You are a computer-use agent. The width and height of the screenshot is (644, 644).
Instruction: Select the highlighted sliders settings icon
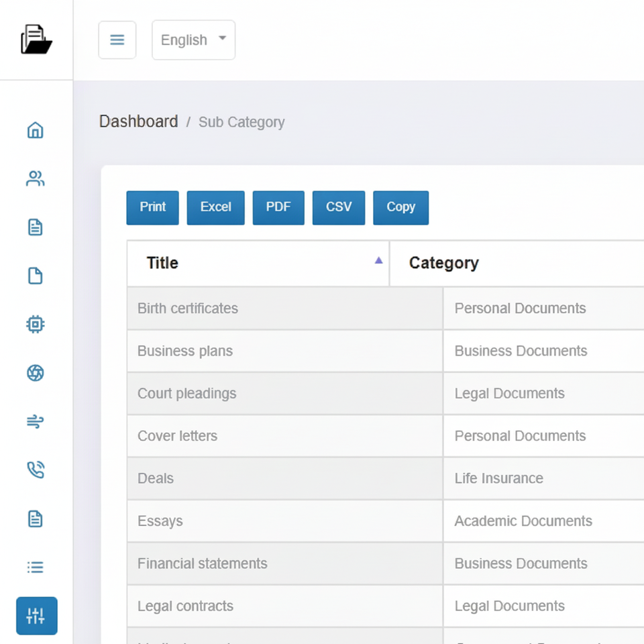coord(36,616)
